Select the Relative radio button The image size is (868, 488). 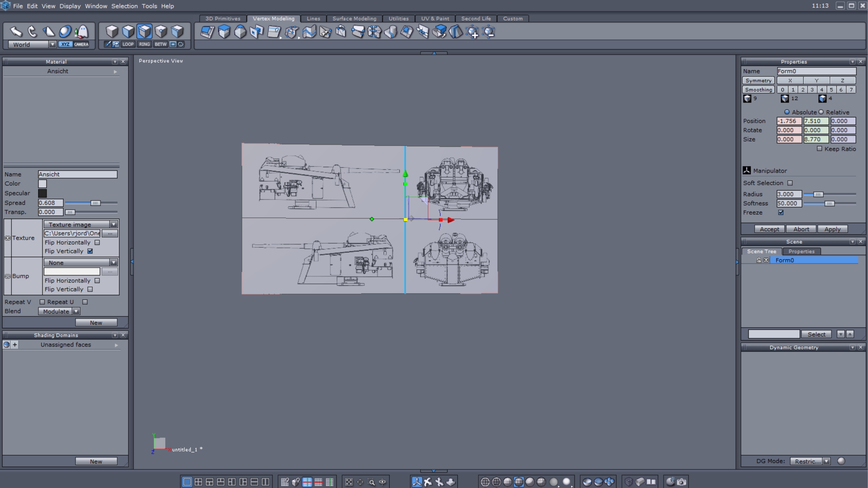click(821, 112)
